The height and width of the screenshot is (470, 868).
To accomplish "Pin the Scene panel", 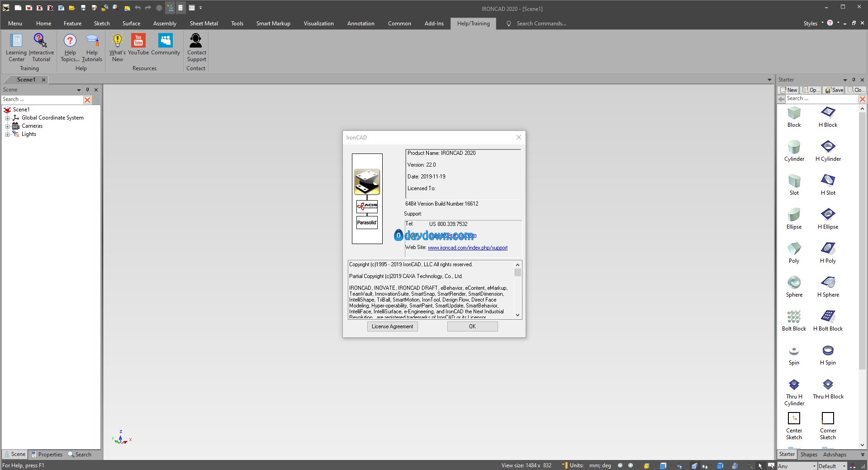I will 87,90.
